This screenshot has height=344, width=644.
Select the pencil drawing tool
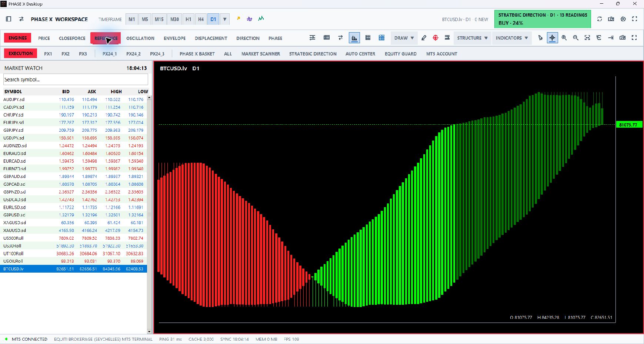click(424, 38)
